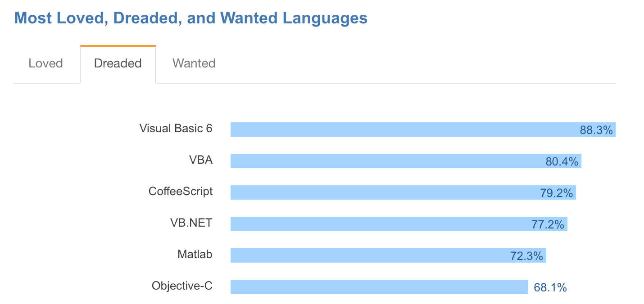Switch to the Loved tab

(x=45, y=63)
